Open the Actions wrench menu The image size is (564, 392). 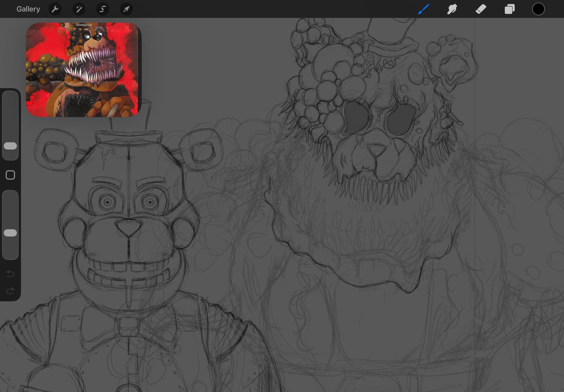click(x=55, y=9)
